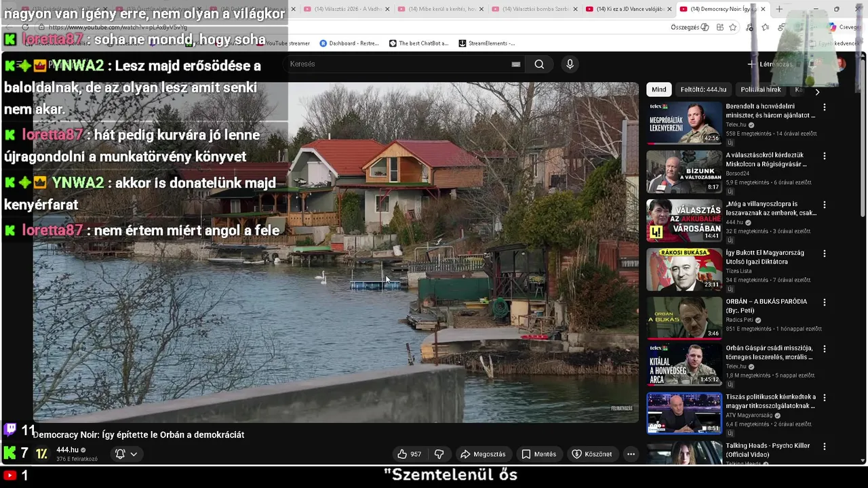The height and width of the screenshot is (488, 868).
Task: Open the subscription notification bell dropdown
Action: coord(126,454)
